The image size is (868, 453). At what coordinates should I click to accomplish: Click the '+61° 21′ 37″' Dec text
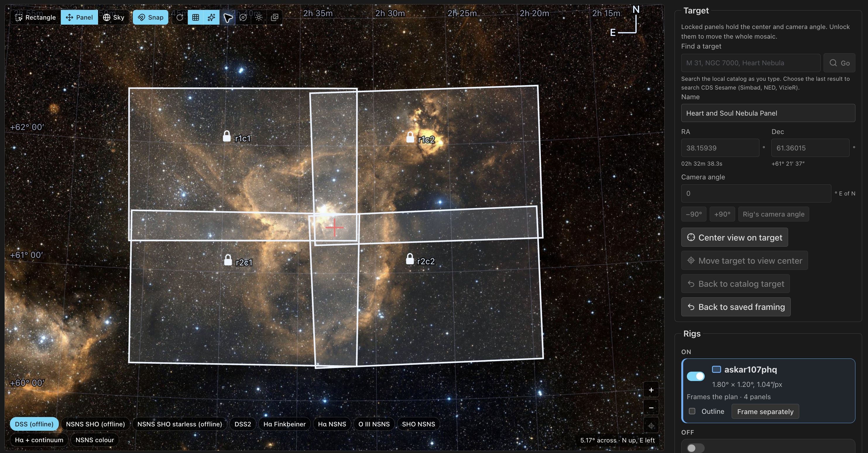788,164
